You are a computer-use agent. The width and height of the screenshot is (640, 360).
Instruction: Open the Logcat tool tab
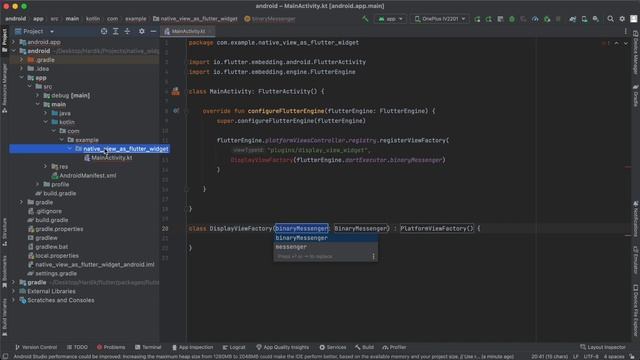[234, 347]
